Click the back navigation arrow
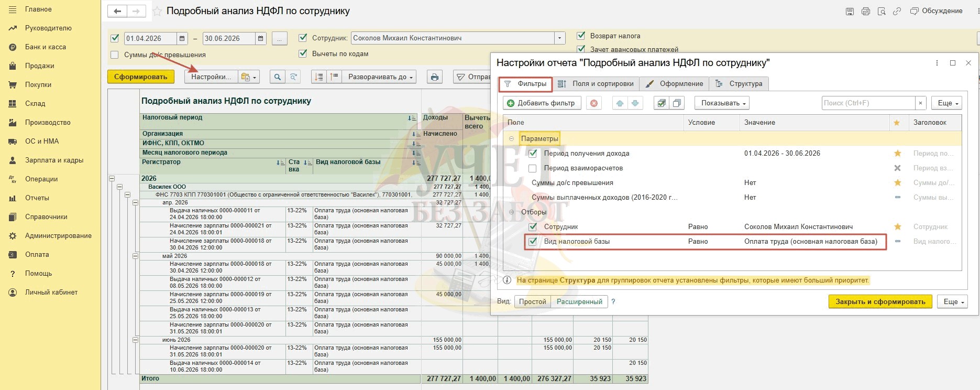The width and height of the screenshot is (980, 390). 117,11
